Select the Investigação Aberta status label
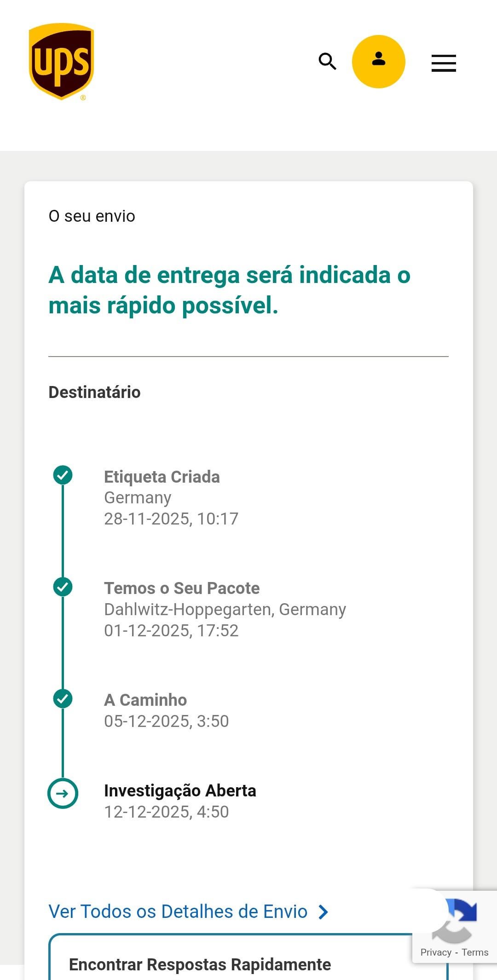497x980 pixels. point(180,791)
